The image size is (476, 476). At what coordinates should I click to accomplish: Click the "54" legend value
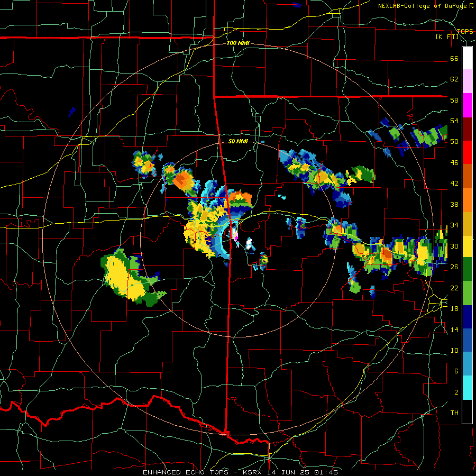pyautogui.click(x=454, y=121)
